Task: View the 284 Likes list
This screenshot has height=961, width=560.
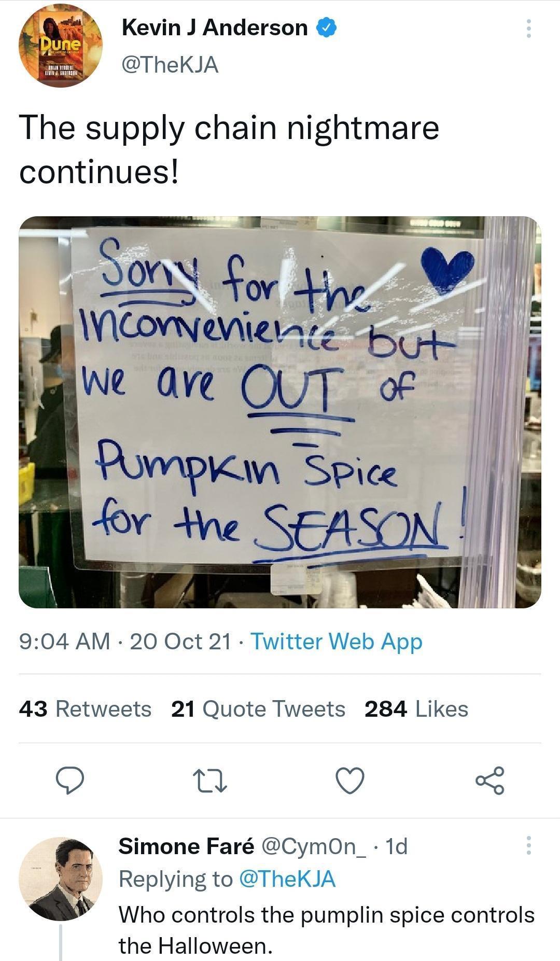Action: (x=416, y=709)
